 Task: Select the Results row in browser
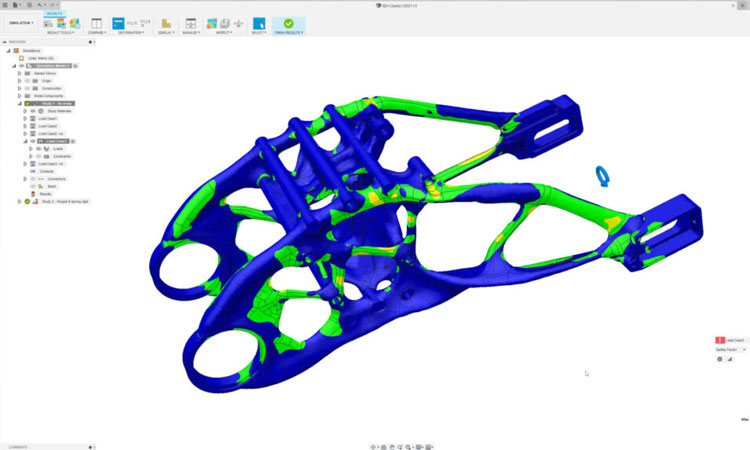(41, 194)
